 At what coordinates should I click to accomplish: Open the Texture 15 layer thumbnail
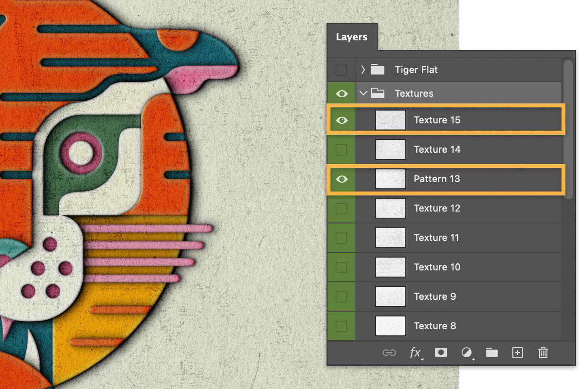(x=390, y=120)
